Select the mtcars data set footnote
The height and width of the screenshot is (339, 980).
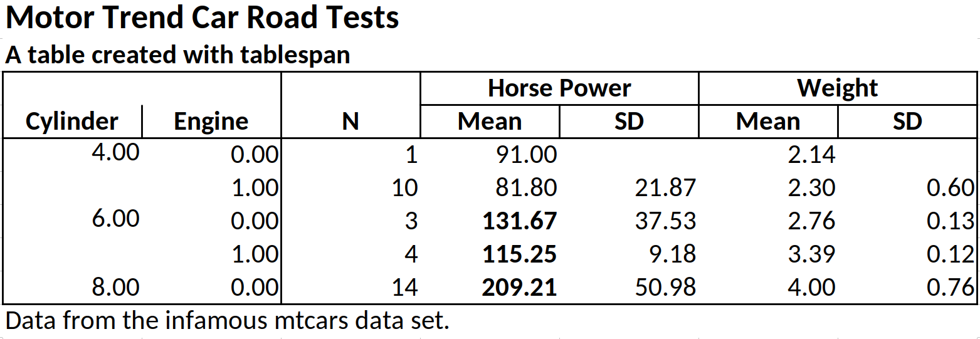coord(227,321)
